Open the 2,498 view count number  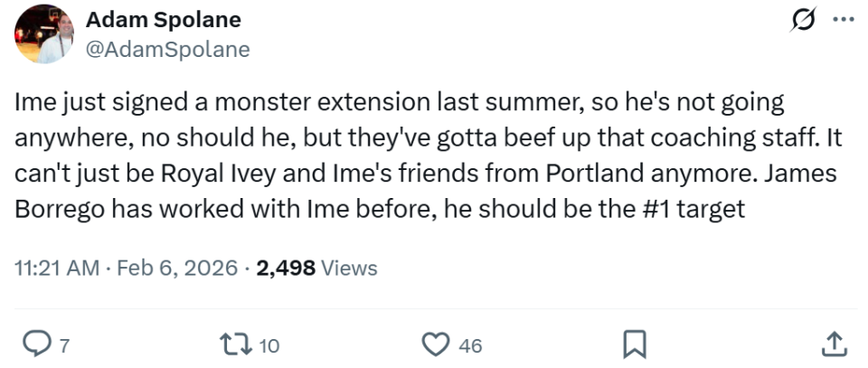click(286, 269)
